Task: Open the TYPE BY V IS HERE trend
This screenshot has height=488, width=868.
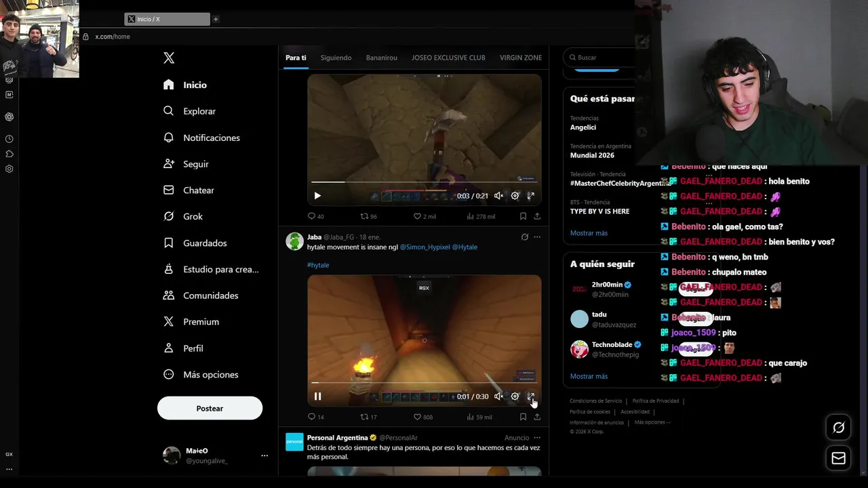Action: pos(599,211)
